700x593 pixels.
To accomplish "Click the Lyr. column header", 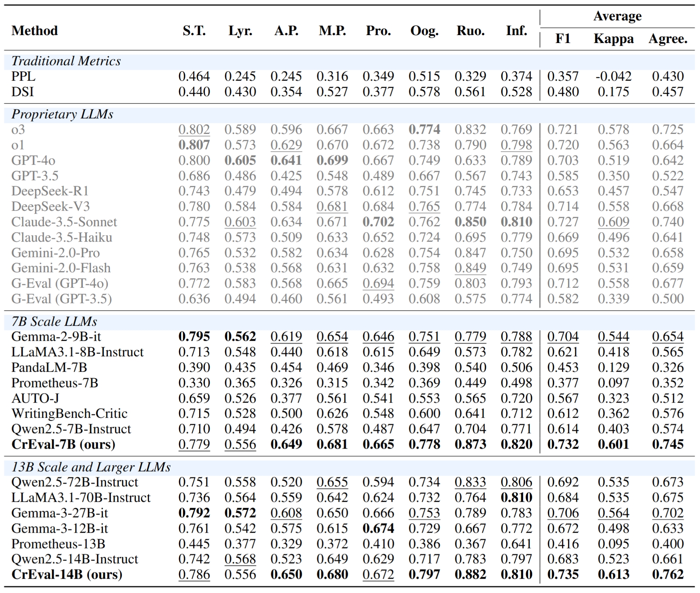I will [x=240, y=31].
